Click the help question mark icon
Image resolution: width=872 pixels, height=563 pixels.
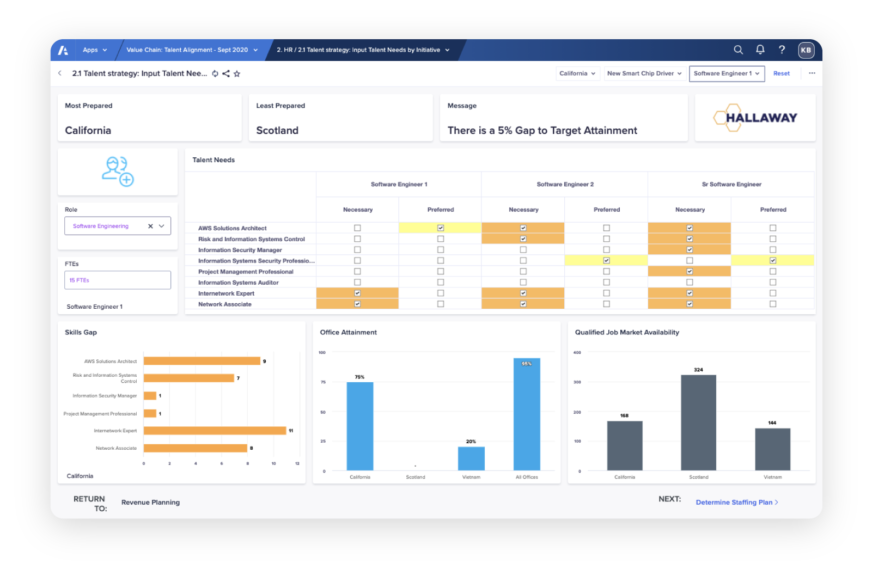[782, 49]
